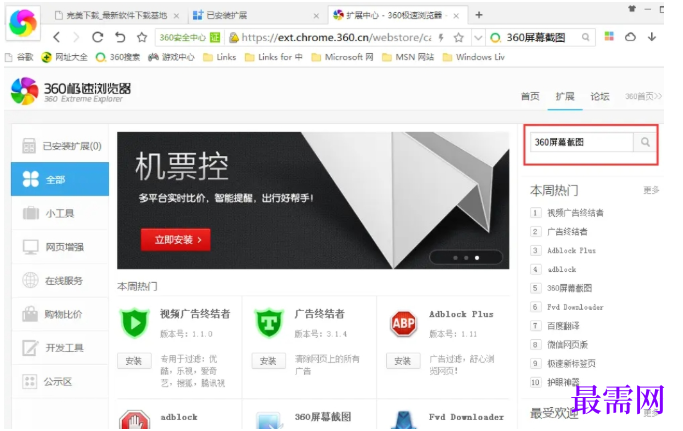683x431 pixels.
Task: Select the third banner carousel dot
Action: tap(477, 258)
